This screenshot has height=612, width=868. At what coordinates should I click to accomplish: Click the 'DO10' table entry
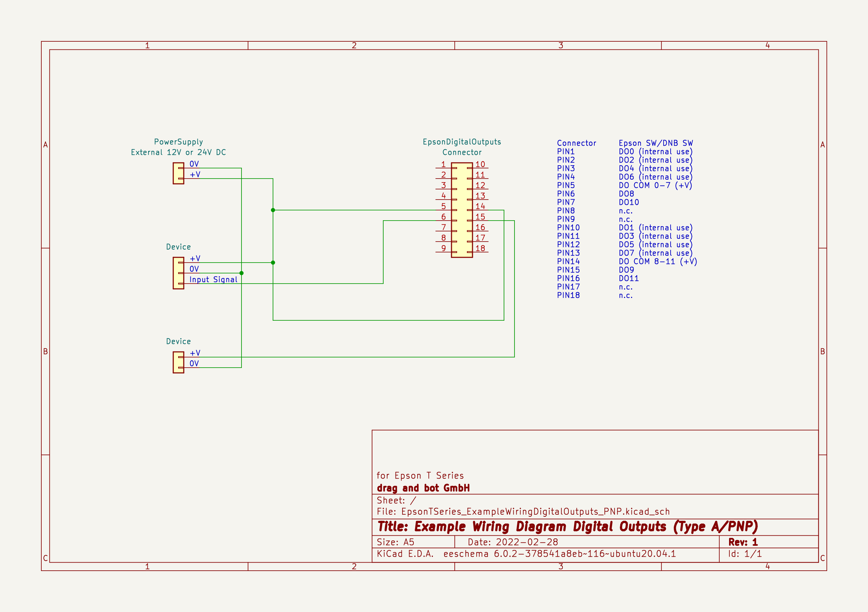[629, 202]
